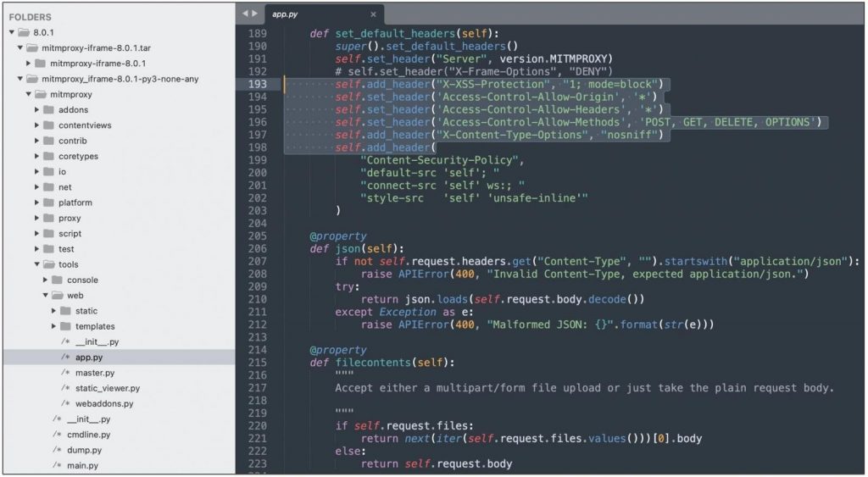This screenshot has width=868, height=477.
Task: Expand the console folder arrow
Action: coord(46,280)
